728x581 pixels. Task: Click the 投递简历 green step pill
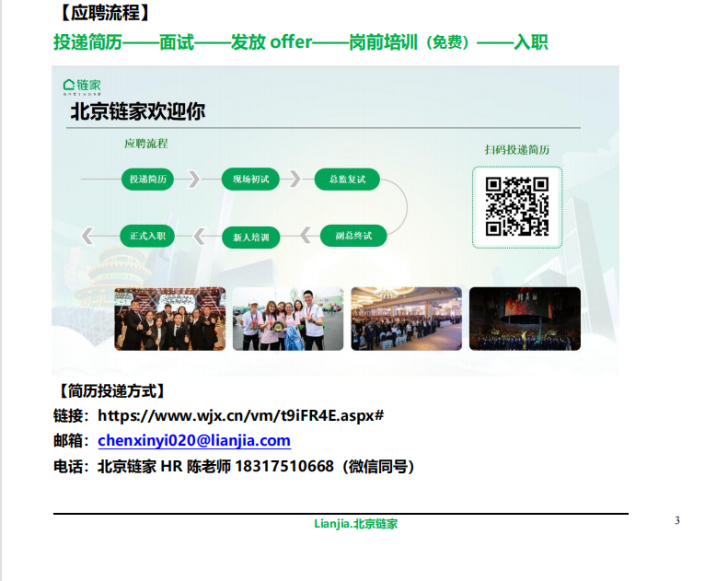(x=147, y=180)
